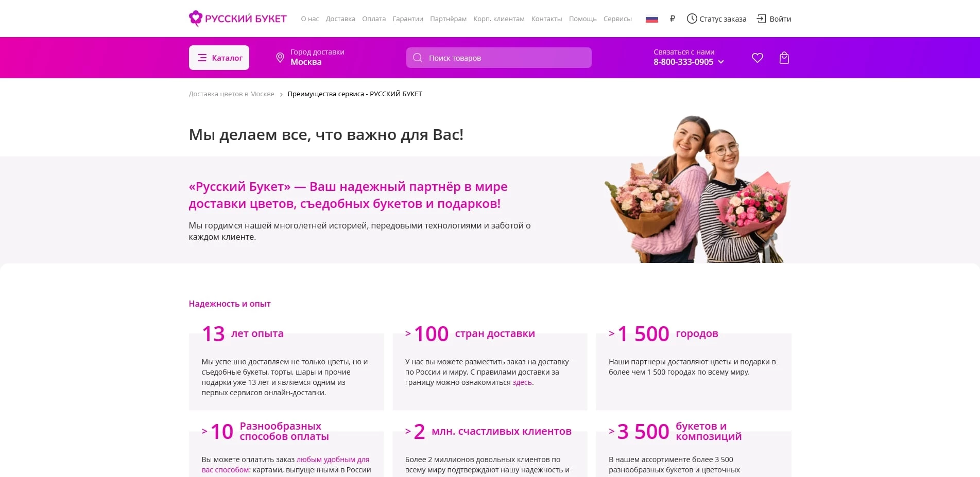Click the location pin delivery icon
The height and width of the screenshot is (477, 980).
(x=280, y=58)
